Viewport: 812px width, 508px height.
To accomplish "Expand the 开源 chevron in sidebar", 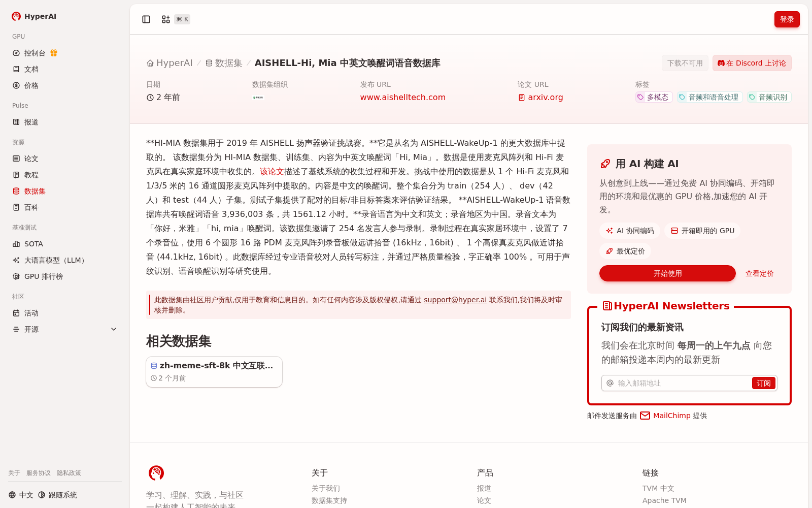I will coord(114,329).
